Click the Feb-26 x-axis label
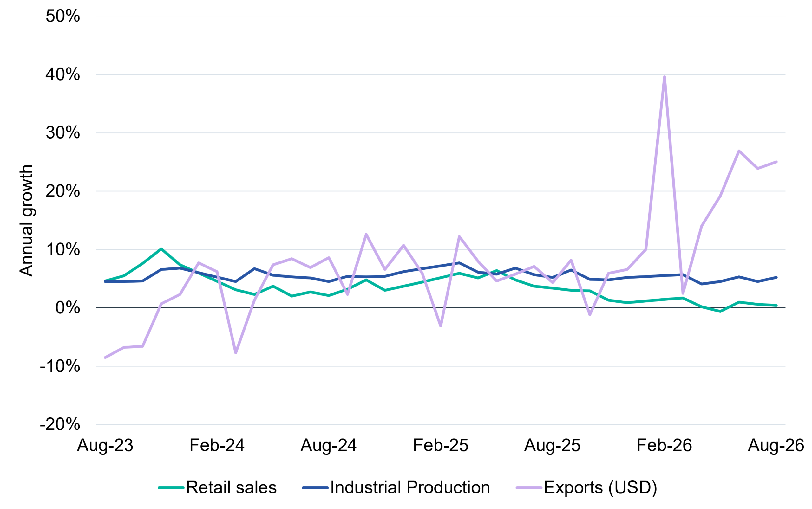 (x=665, y=446)
